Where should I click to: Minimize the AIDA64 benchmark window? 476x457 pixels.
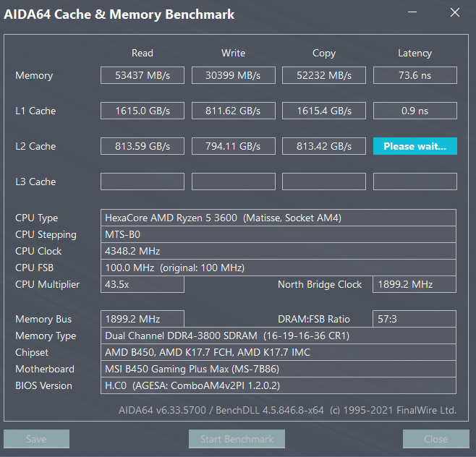tap(412, 12)
